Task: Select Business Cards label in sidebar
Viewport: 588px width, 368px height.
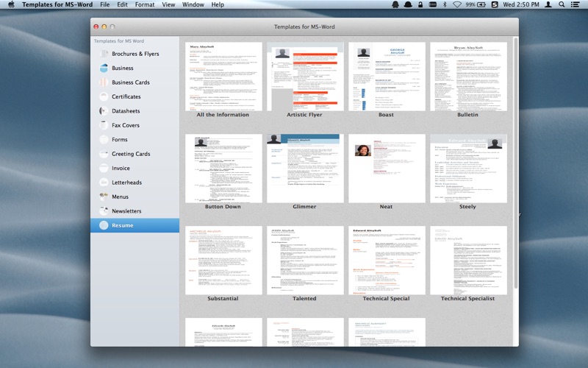Action: point(131,82)
